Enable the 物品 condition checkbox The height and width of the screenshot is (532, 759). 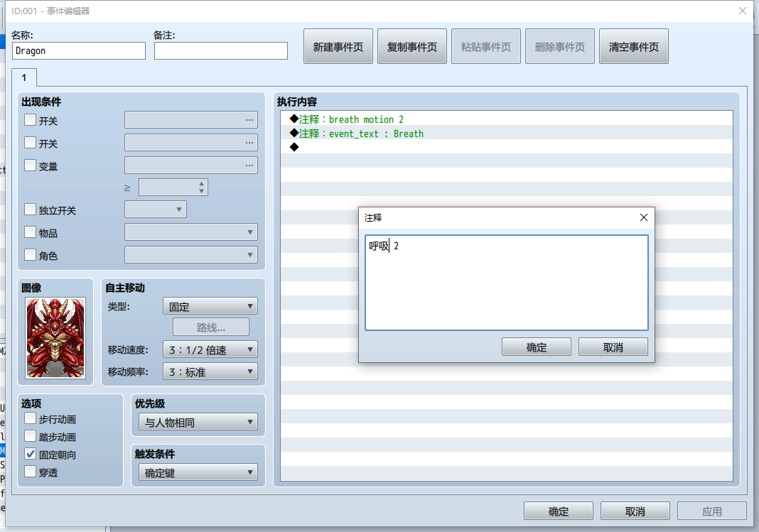pos(30,232)
